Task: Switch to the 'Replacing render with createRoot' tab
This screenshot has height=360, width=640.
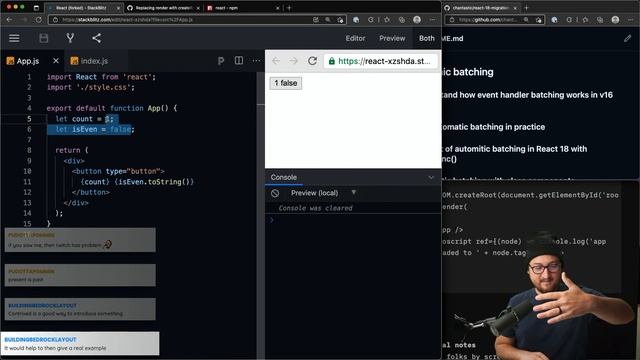Action: click(162, 8)
